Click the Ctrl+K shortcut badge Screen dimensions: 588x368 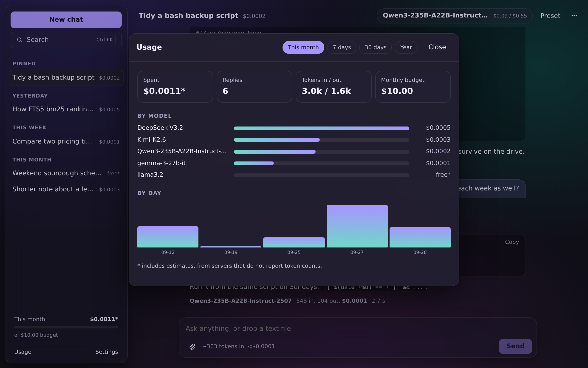(x=105, y=40)
